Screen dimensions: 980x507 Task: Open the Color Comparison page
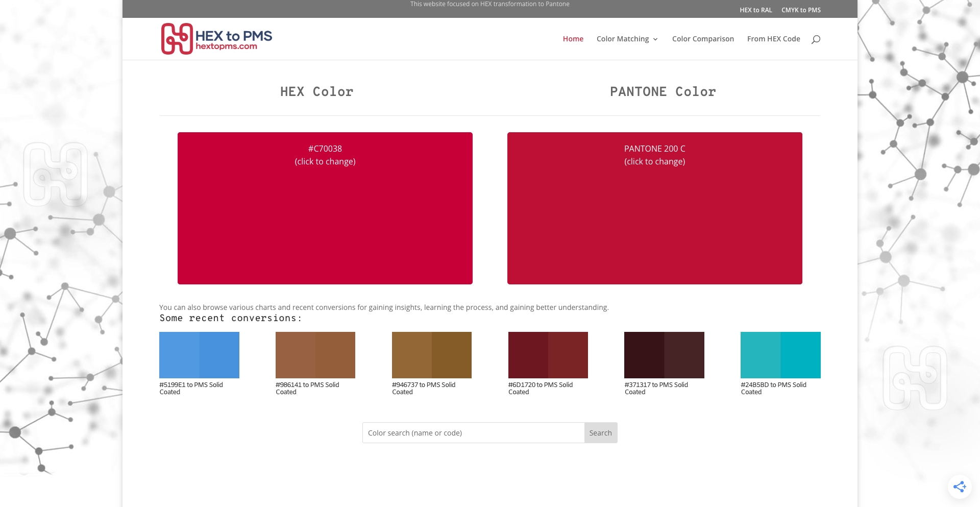tap(702, 39)
